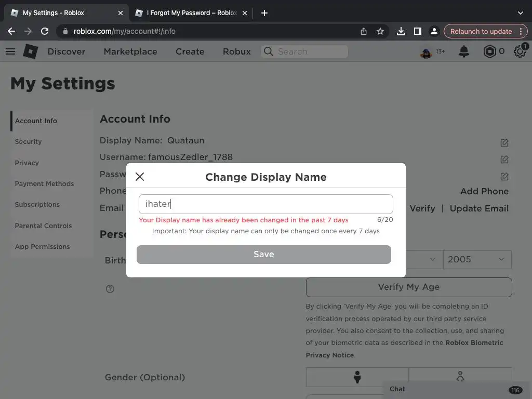Image resolution: width=532 pixels, height=399 pixels.
Task: Open the tab search chevron
Action: pos(521,13)
